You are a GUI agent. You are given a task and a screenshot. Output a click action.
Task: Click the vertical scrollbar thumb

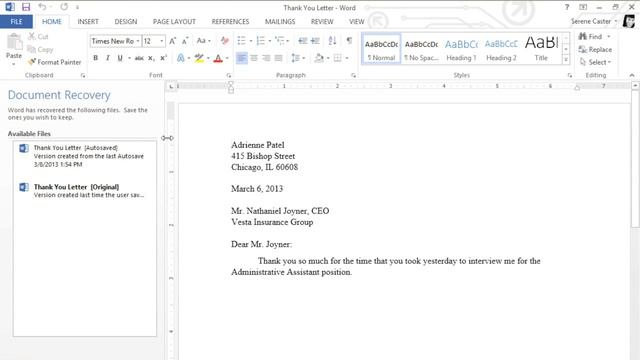(635, 159)
